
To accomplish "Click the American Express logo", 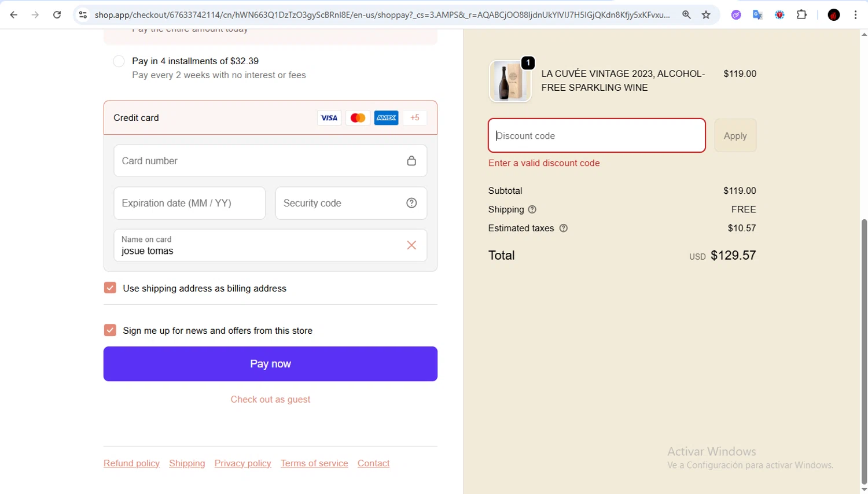I will [386, 118].
